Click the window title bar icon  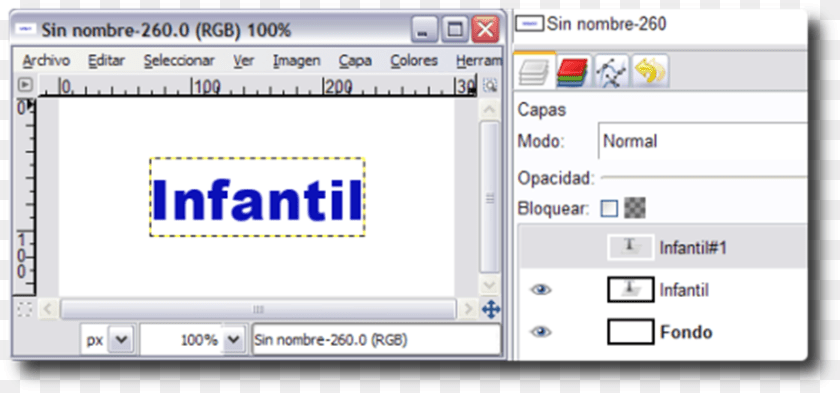[26, 29]
